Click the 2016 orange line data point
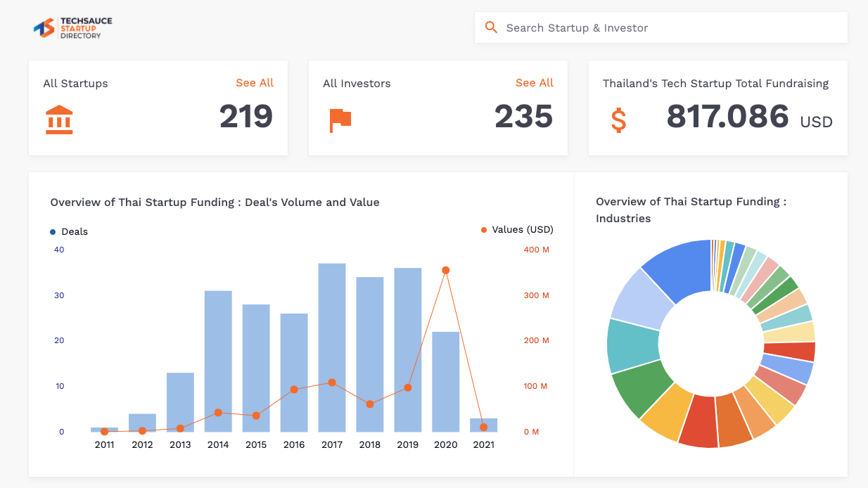Screen dimensions: 868x488 [x=294, y=389]
